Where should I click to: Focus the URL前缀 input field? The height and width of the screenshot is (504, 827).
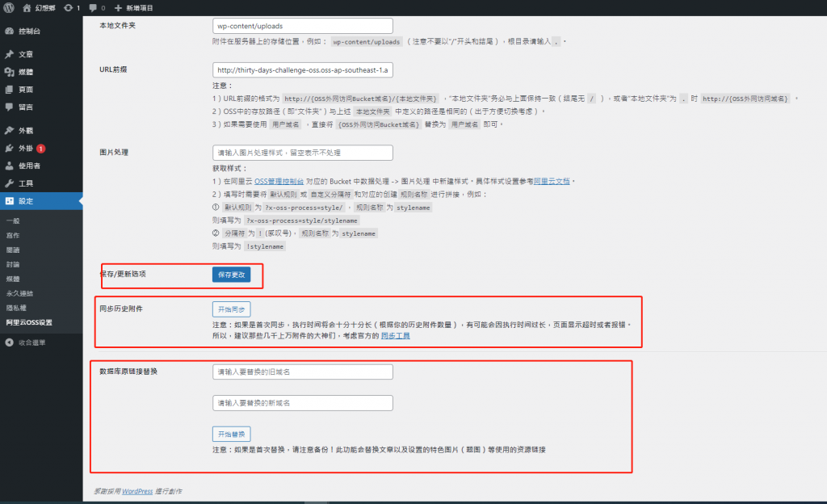[x=303, y=70]
